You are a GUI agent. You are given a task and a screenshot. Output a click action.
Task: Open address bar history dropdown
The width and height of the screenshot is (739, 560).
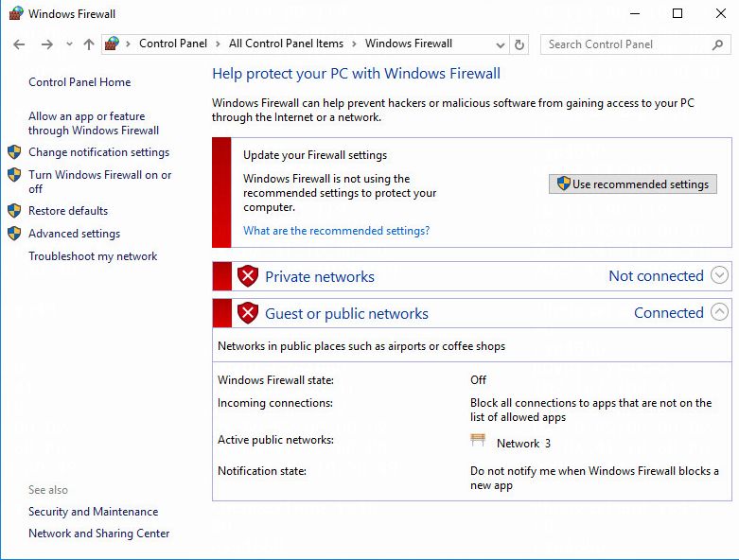tap(500, 44)
